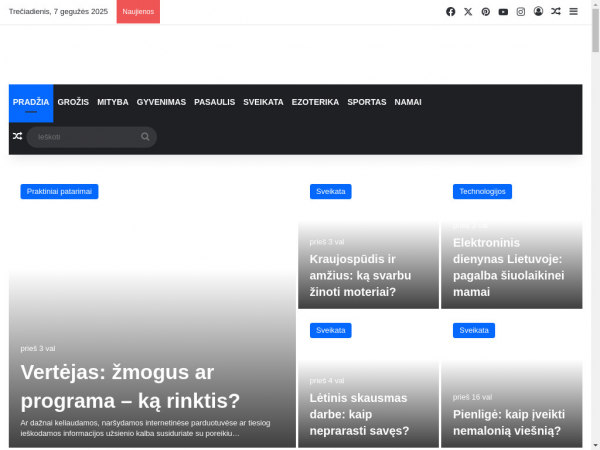This screenshot has width=600, height=450.
Task: Click the top bar random article icon
Action: [x=556, y=11]
